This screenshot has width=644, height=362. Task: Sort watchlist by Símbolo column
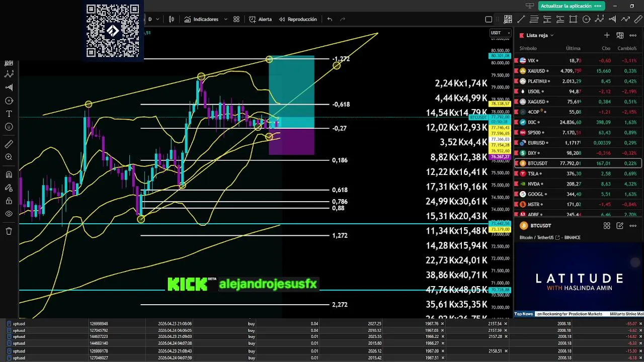[528, 48]
